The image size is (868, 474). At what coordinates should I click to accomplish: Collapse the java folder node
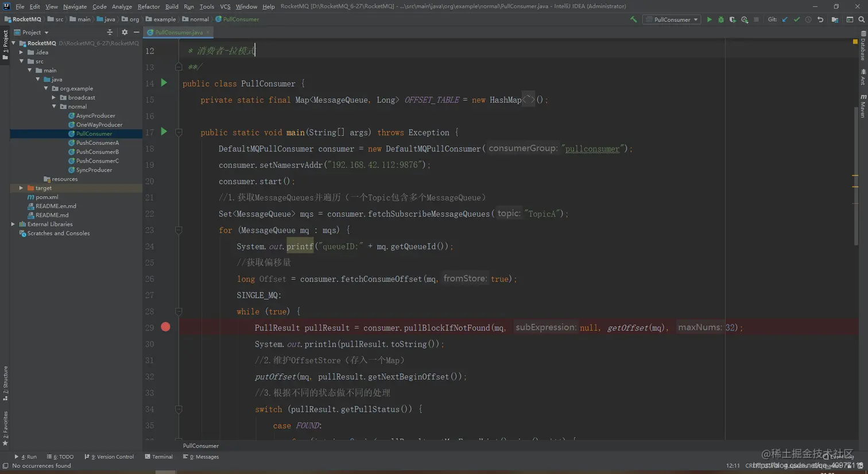coord(38,79)
